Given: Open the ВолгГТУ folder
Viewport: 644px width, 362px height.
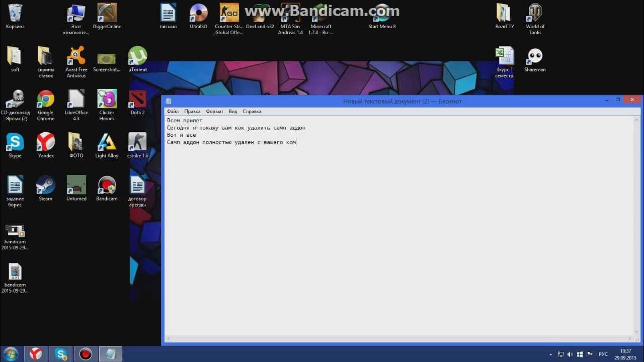Looking at the screenshot, I should click(504, 16).
